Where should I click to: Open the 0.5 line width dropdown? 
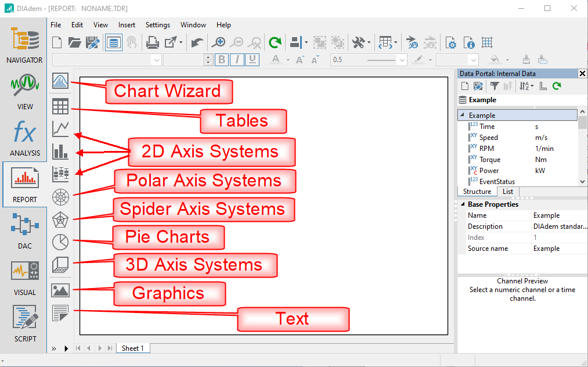point(403,60)
